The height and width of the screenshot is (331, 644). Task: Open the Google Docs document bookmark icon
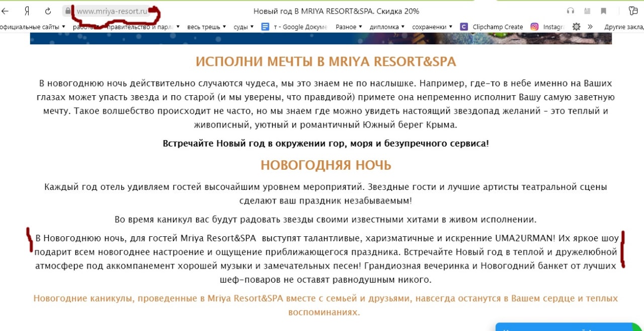click(266, 27)
